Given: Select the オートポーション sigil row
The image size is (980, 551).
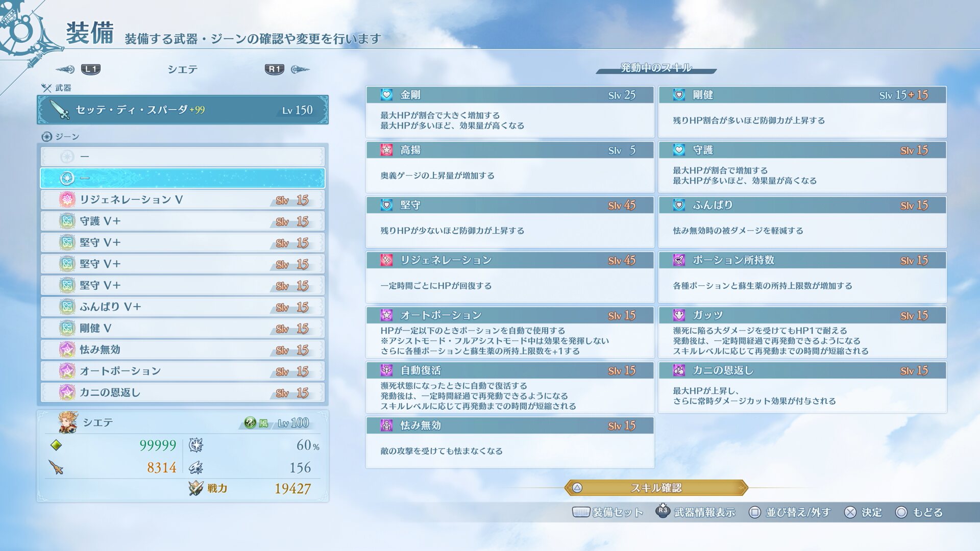Looking at the screenshot, I should (x=183, y=371).
